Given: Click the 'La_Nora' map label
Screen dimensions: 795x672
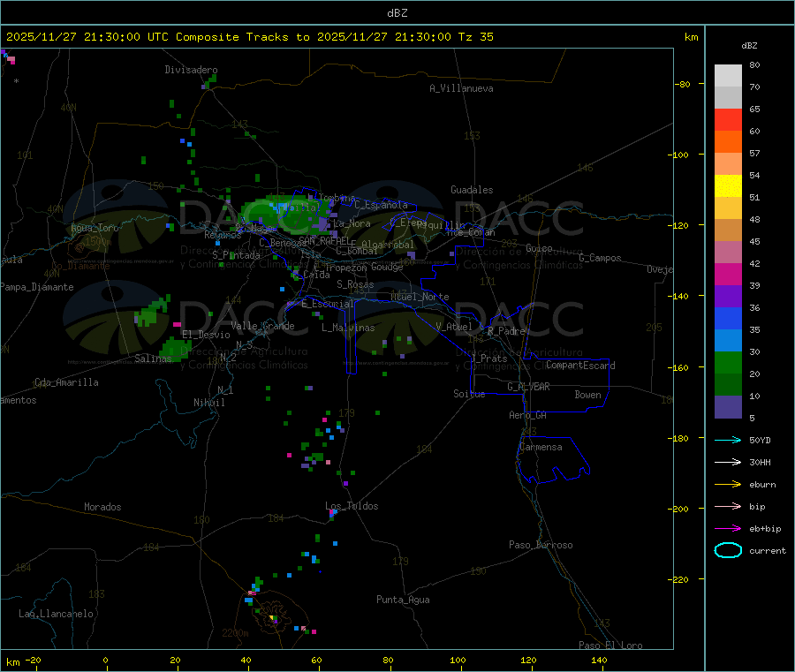Looking at the screenshot, I should tap(352, 223).
